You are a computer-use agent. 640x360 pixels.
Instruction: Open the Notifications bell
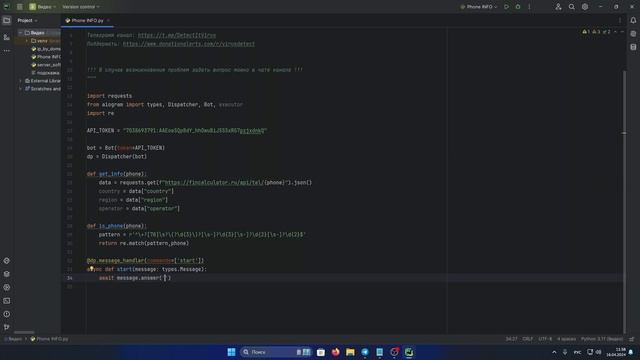(633, 20)
